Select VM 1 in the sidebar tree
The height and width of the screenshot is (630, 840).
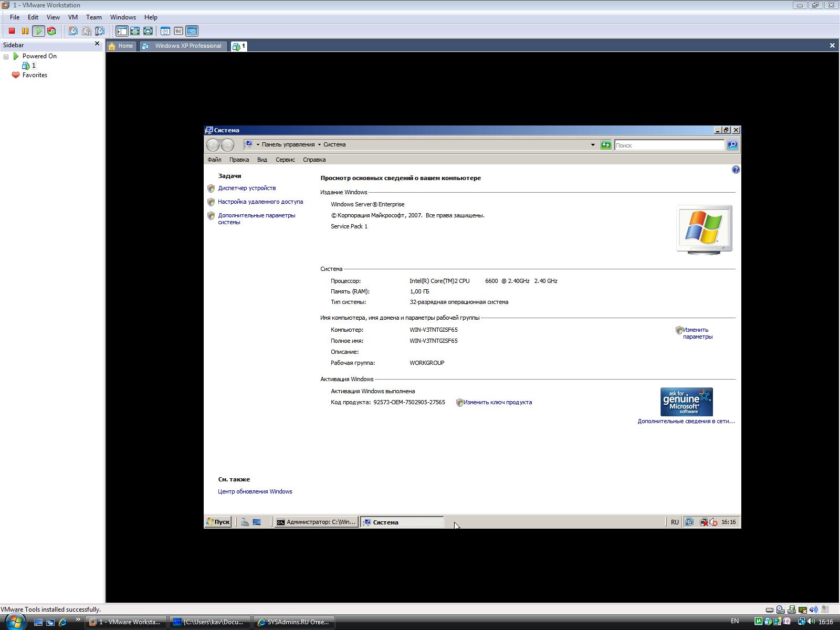tap(29, 66)
